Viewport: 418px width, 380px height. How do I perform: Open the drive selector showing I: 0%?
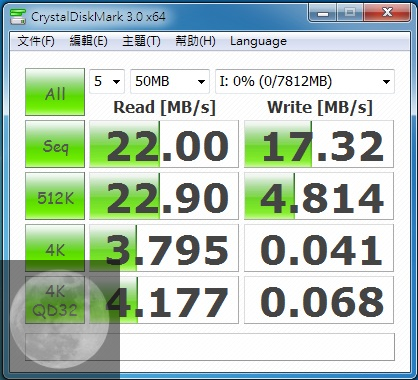click(x=305, y=81)
